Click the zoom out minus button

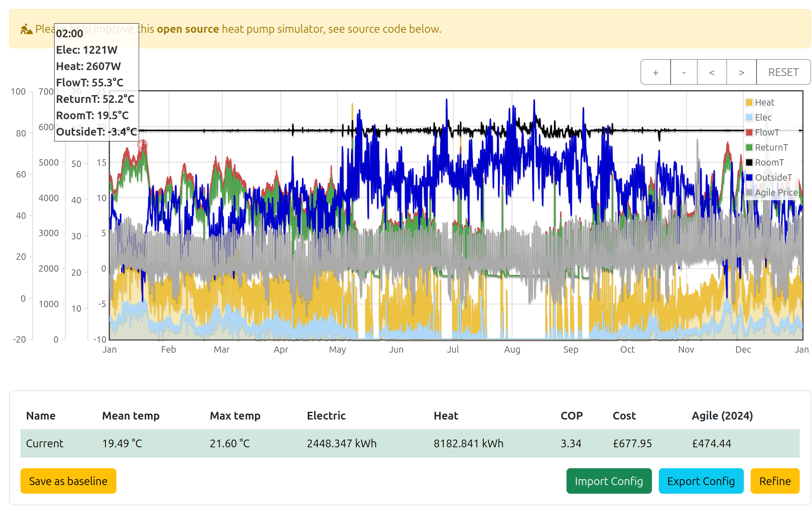[x=683, y=72]
